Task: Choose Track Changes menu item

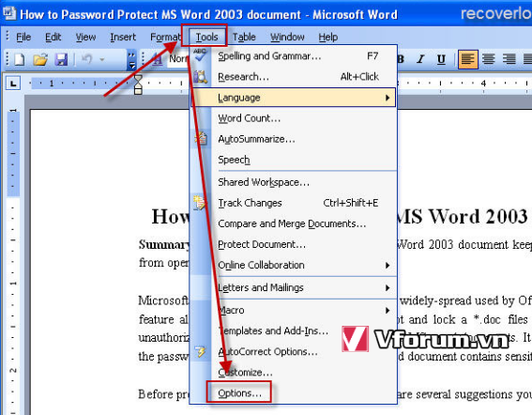Action: click(294, 203)
